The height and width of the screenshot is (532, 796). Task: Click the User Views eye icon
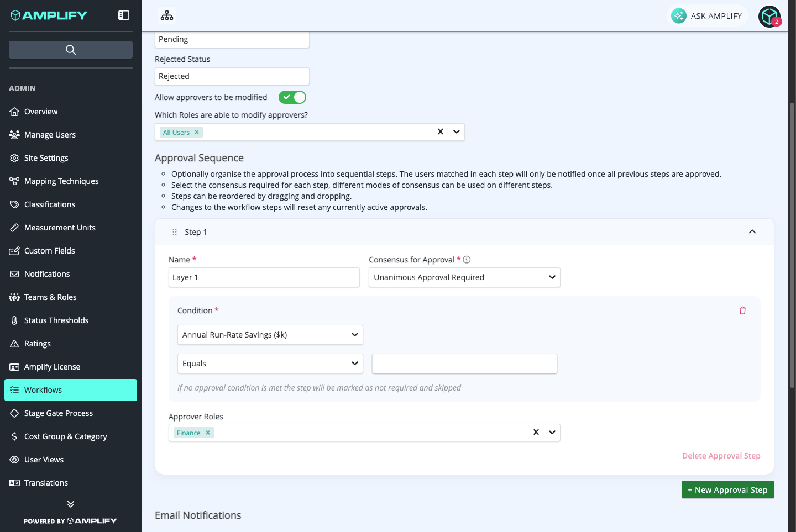(x=14, y=460)
